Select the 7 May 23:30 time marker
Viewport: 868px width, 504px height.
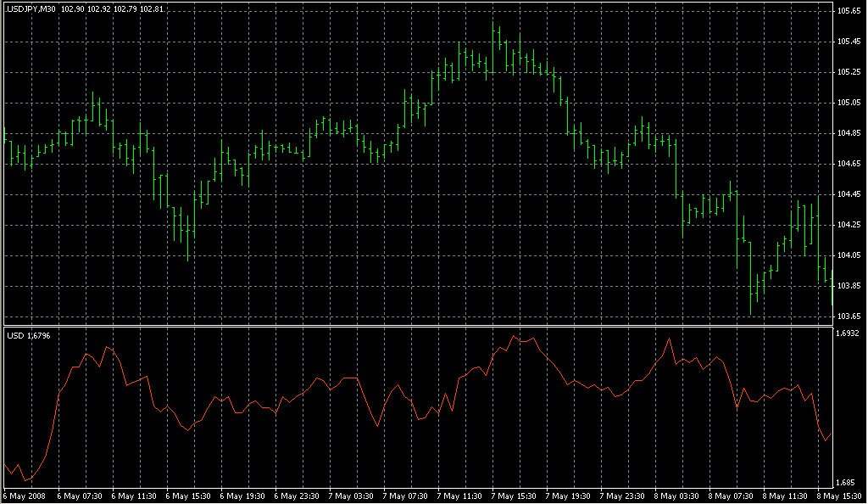pyautogui.click(x=626, y=496)
